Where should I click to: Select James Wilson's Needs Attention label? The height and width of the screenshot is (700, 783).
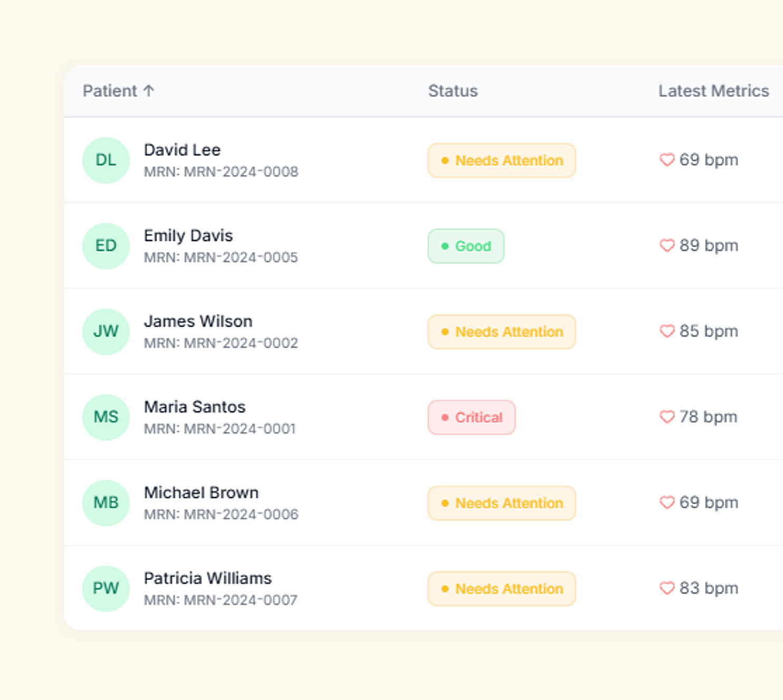click(501, 332)
